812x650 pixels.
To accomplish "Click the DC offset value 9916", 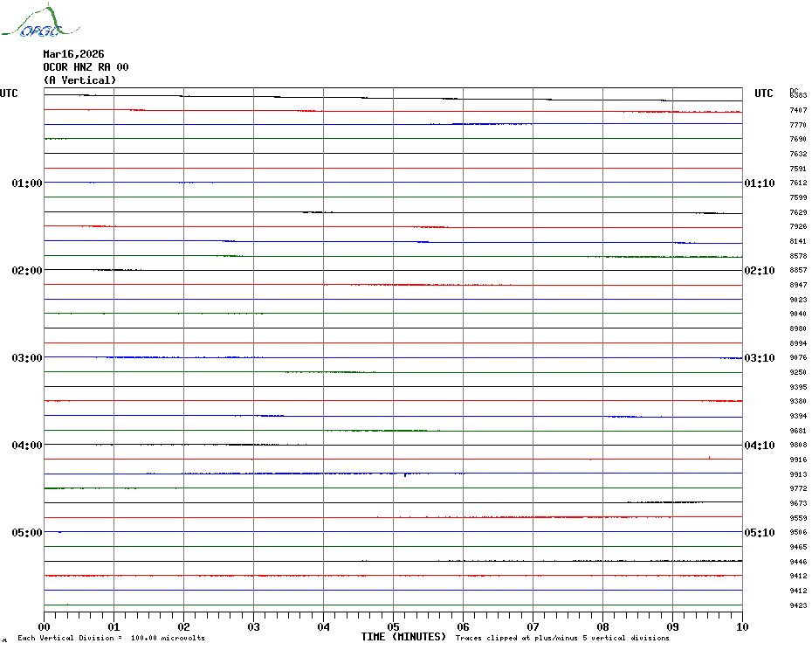I will pyautogui.click(x=797, y=460).
